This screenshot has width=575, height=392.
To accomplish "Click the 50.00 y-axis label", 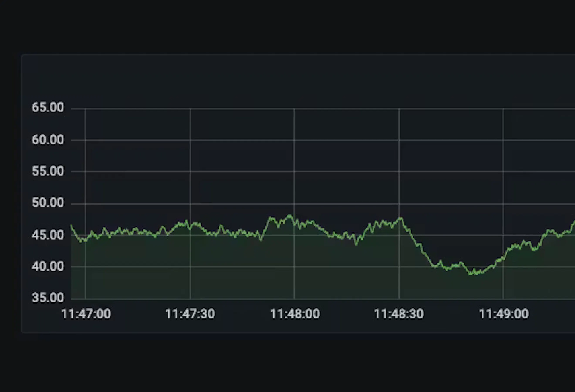I will click(x=48, y=203).
